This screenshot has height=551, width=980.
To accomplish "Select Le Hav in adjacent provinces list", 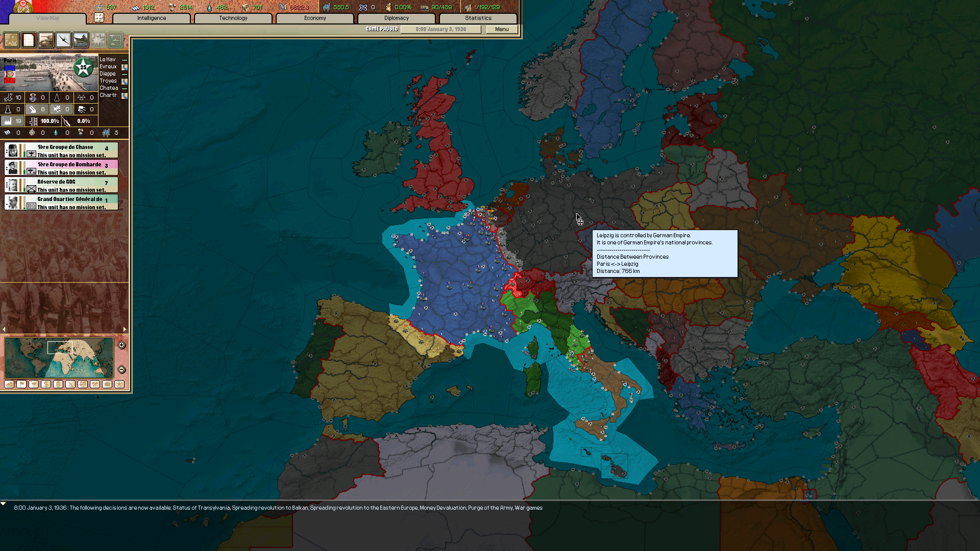I will coord(108,60).
